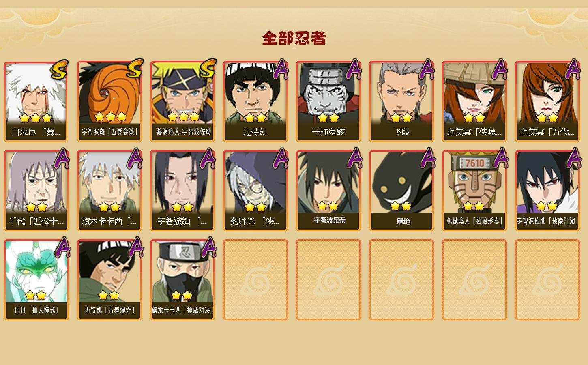
Task: Choose the 旗木卡卡西「神威对决」 masked card
Action: click(x=182, y=280)
